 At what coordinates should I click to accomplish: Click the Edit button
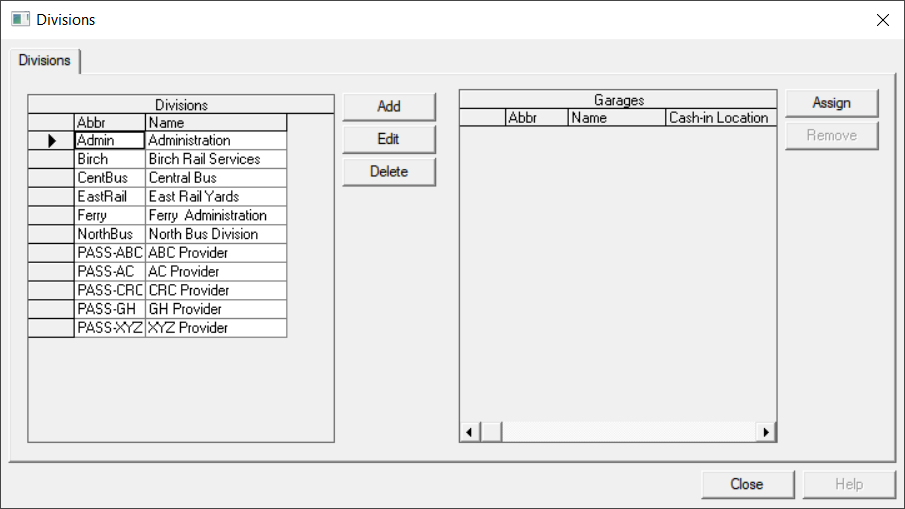(388, 139)
